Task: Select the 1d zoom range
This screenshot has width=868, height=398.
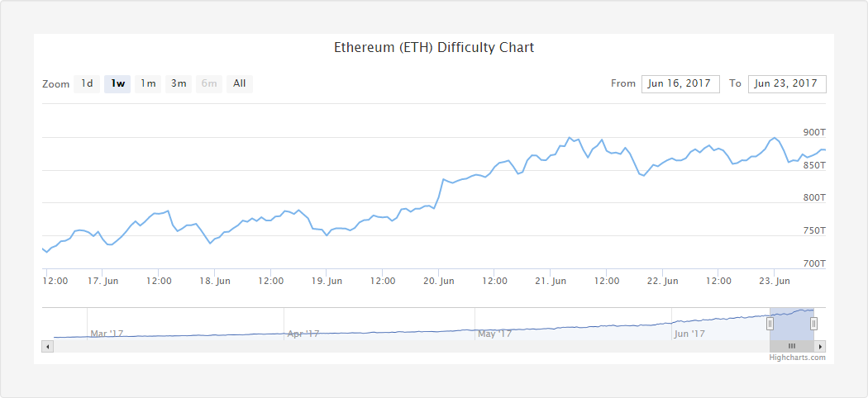Action: click(x=87, y=84)
